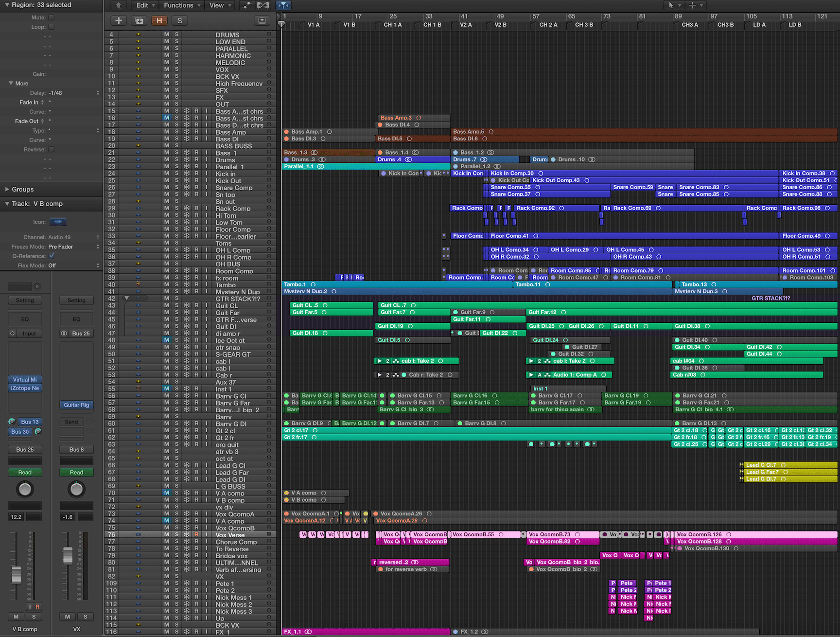Toggle the Catch Playhead icon

coord(283,5)
